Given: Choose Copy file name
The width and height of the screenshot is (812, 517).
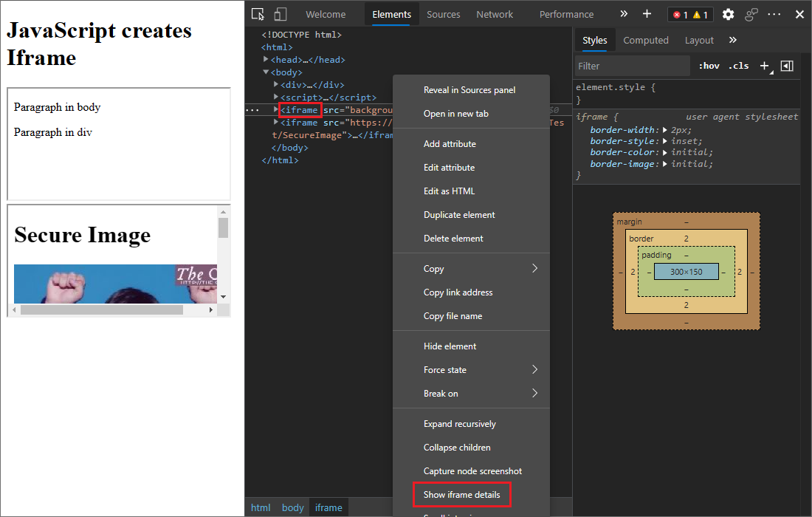Looking at the screenshot, I should (471, 316).
